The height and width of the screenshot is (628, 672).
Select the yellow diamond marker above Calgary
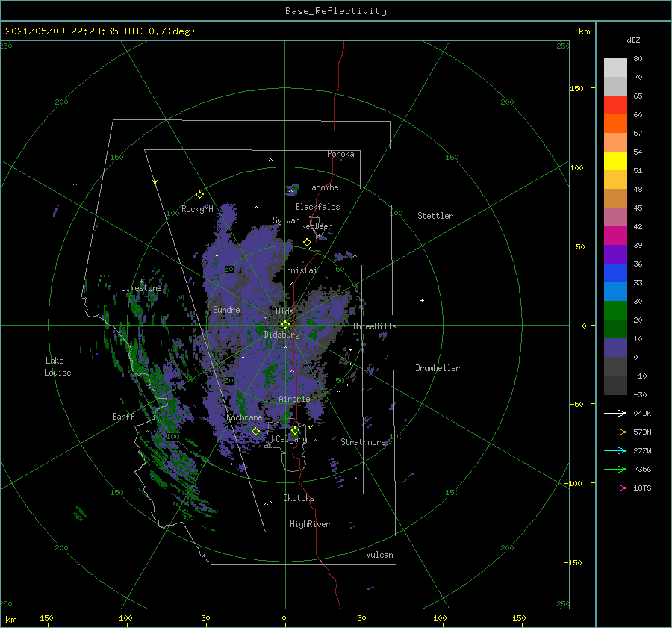(295, 430)
